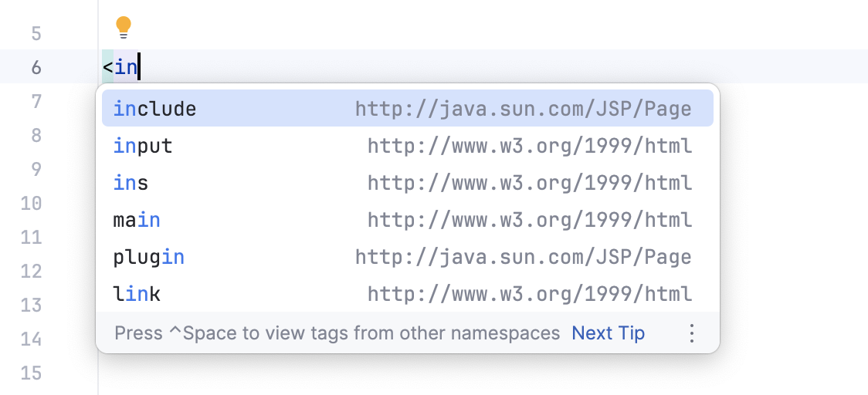Select line number 9 in the gutter
The height and width of the screenshot is (395, 868).
coord(36,169)
